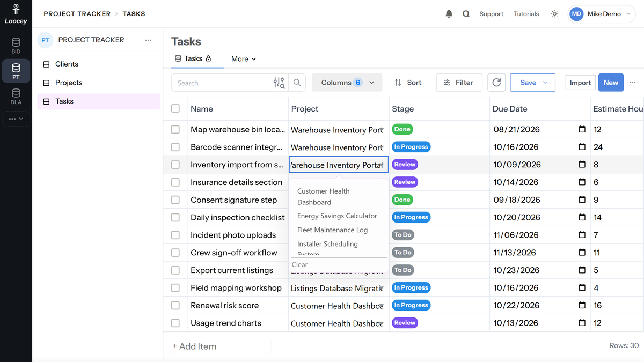
Task: Open the table's more options ellipsis
Action: click(633, 83)
